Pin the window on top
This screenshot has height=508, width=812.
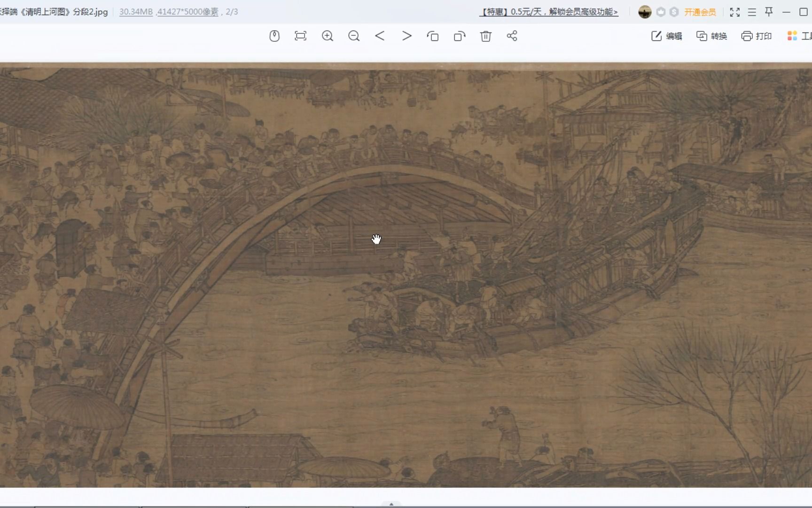tap(769, 12)
